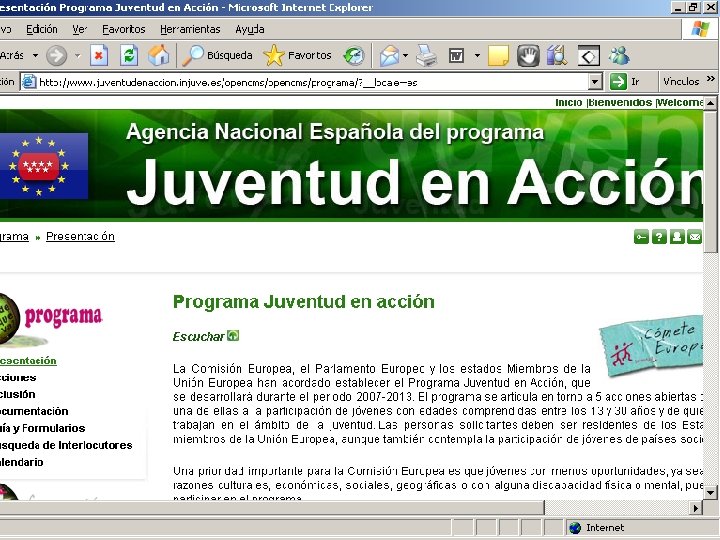Open the forward button history dropdown

(x=77, y=56)
